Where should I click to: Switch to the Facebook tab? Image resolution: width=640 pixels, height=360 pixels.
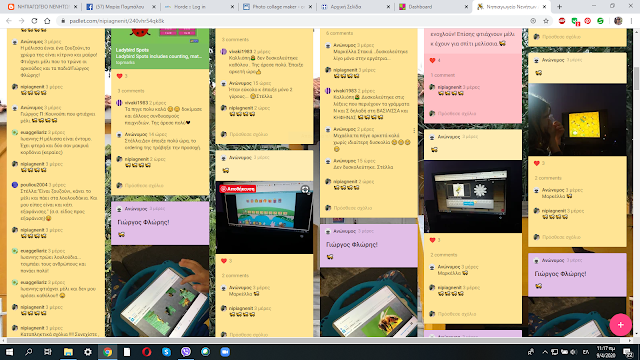[121, 7]
